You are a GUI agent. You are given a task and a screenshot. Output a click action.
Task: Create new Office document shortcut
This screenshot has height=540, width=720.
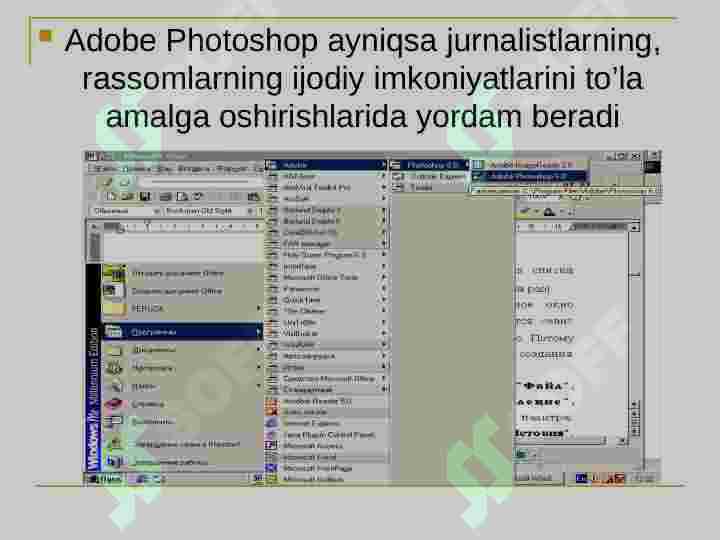(x=182, y=291)
